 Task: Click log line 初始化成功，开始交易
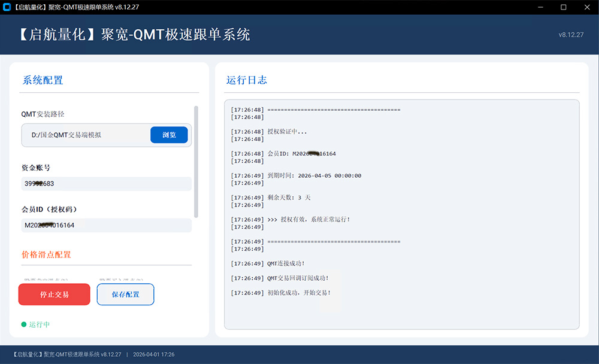(281, 293)
